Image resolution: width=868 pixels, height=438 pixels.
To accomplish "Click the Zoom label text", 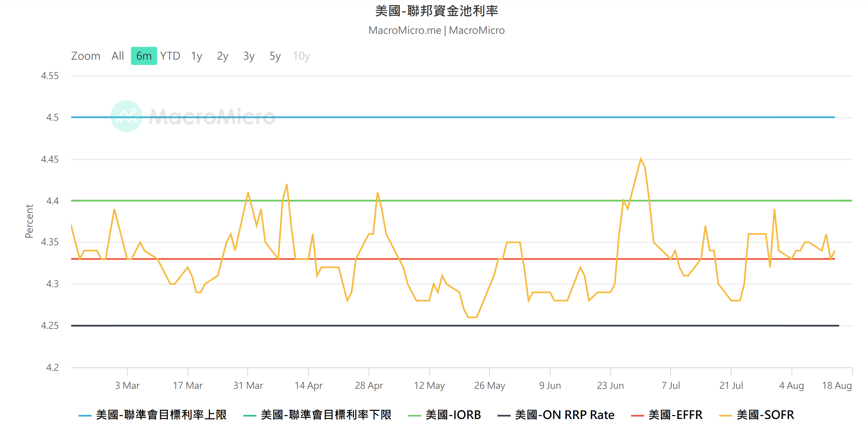I will coord(86,56).
